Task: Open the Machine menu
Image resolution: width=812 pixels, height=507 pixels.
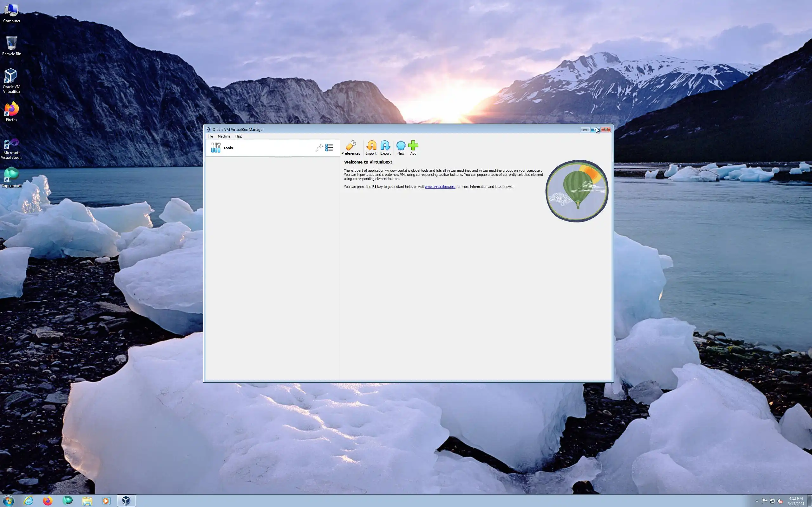Action: click(224, 137)
